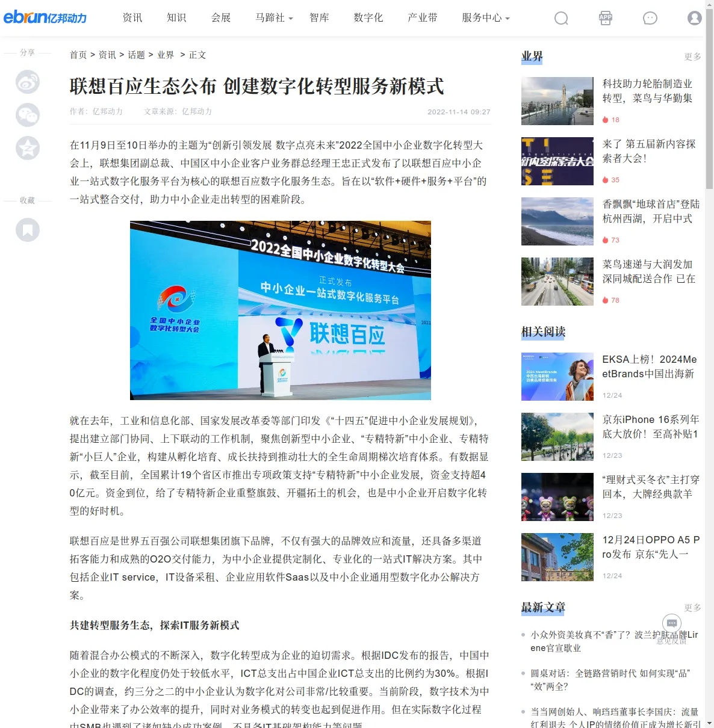The image size is (714, 728).
Task: Open the message bubble icon in header
Action: (x=650, y=18)
